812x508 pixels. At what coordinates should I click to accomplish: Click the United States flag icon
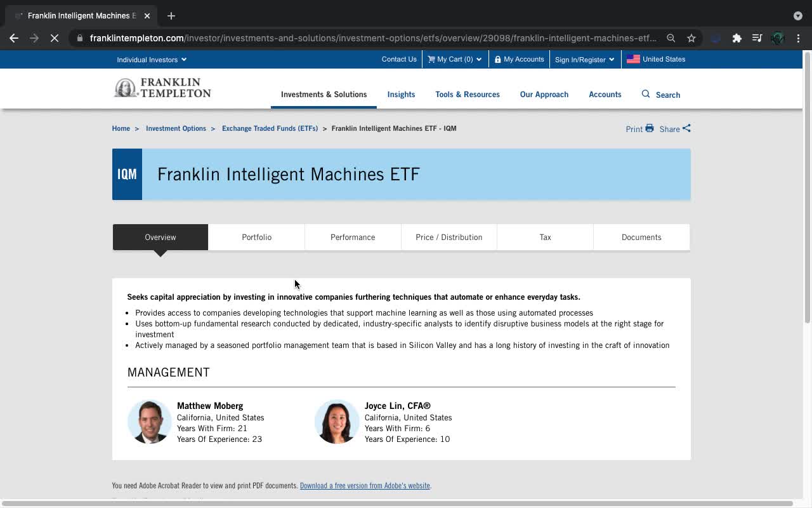pos(633,59)
